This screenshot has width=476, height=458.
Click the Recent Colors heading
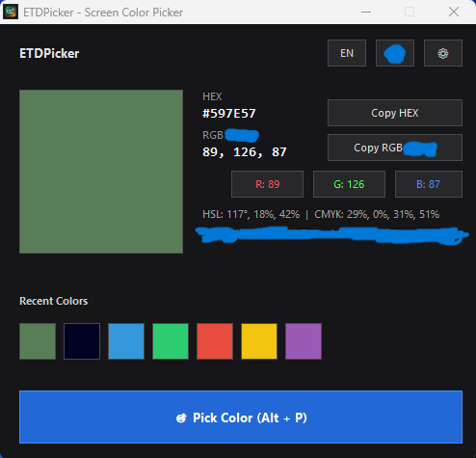[54, 301]
